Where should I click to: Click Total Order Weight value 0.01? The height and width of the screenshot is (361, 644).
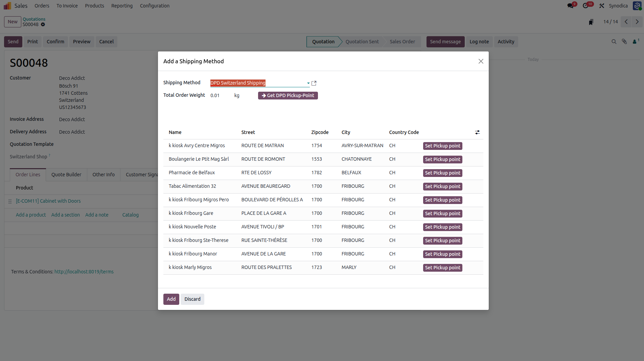pos(215,96)
